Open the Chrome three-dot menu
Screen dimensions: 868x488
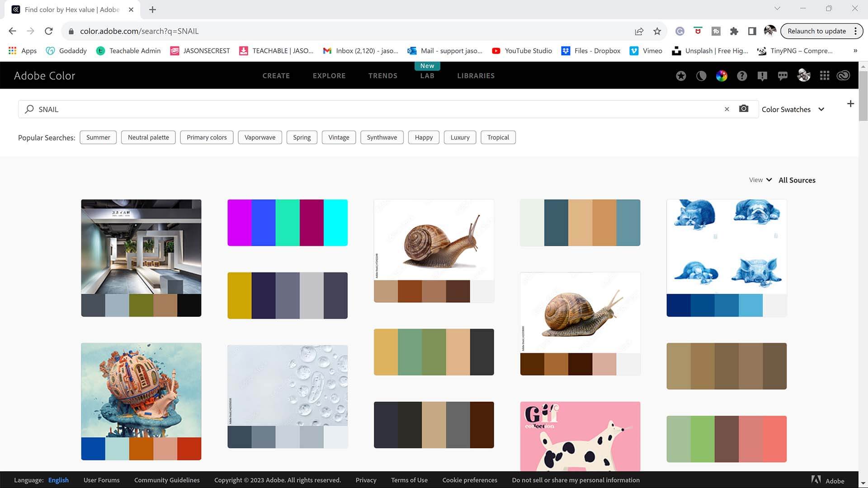click(x=855, y=31)
